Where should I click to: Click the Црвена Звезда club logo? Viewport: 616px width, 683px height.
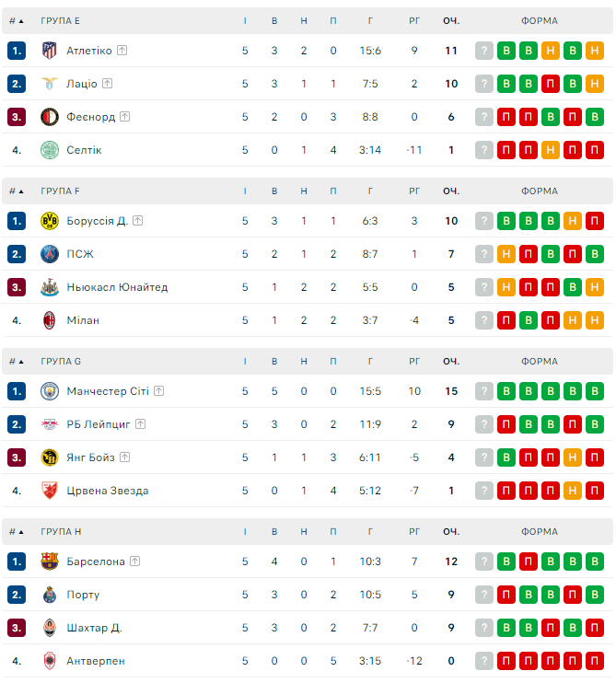(50, 491)
